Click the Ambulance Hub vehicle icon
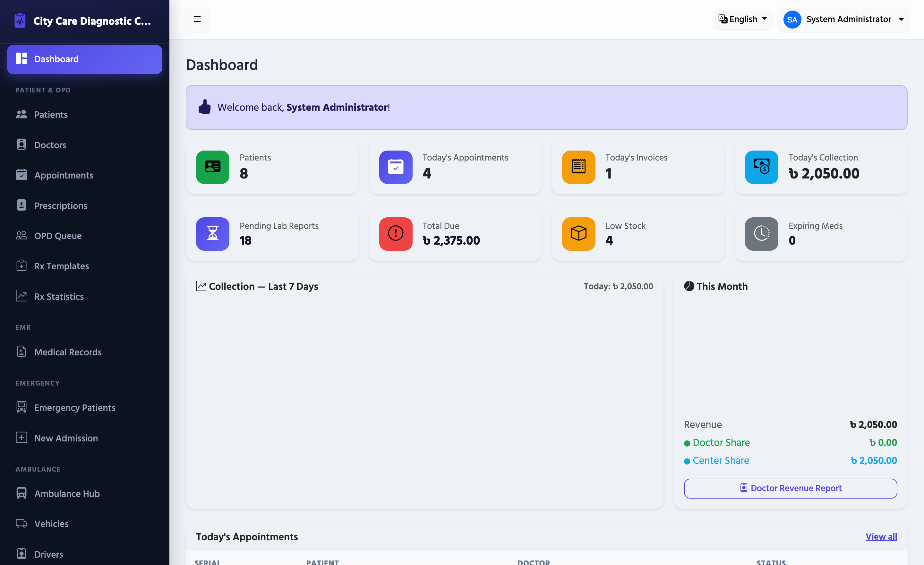 point(21,493)
